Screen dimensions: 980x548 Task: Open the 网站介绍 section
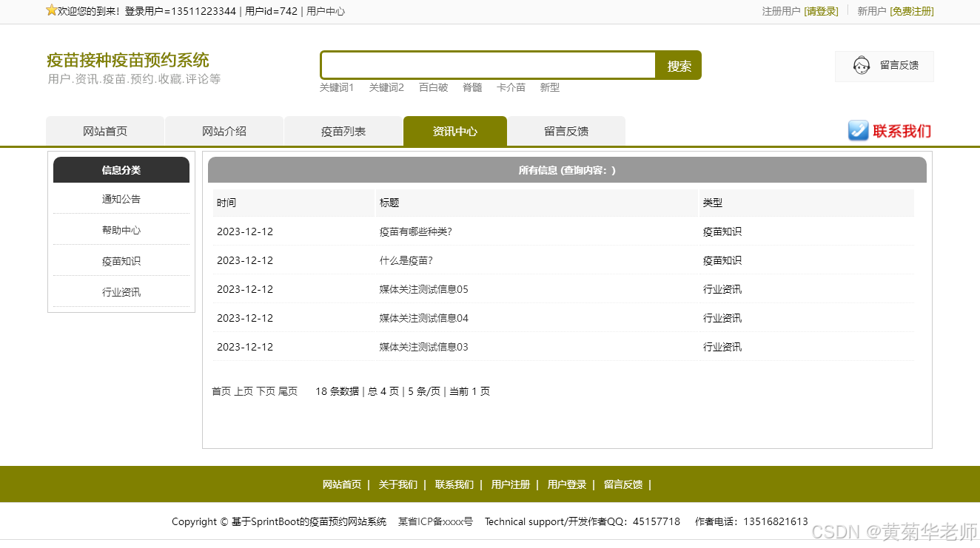(224, 131)
